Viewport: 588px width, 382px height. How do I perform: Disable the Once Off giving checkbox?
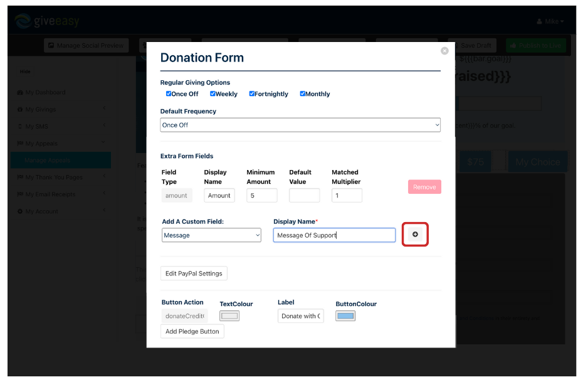[x=169, y=93]
